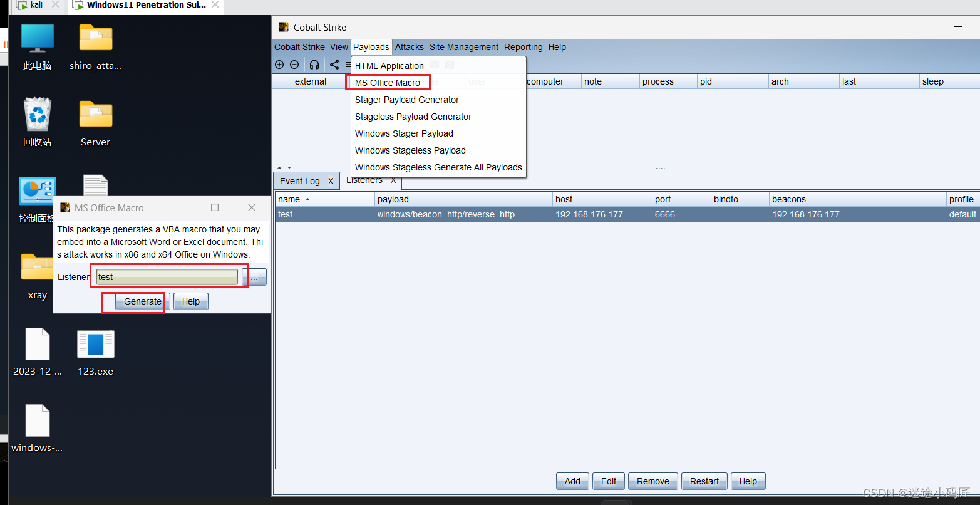
Task: Open Listeners via headphones toolbar icon
Action: click(314, 65)
